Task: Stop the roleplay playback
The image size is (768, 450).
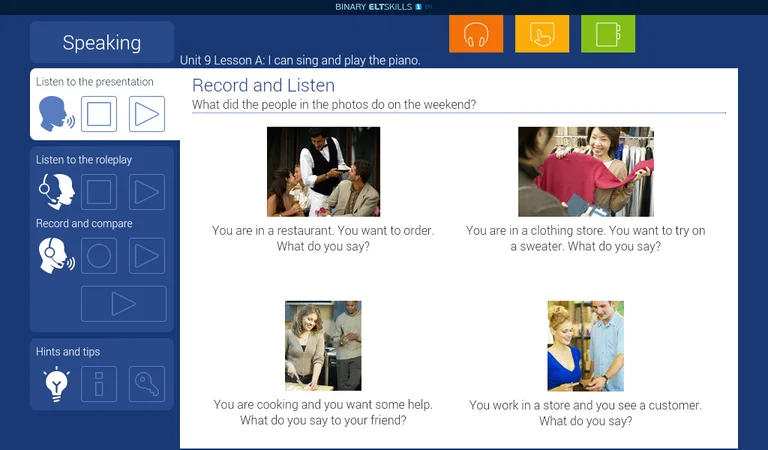Action: pos(99,192)
